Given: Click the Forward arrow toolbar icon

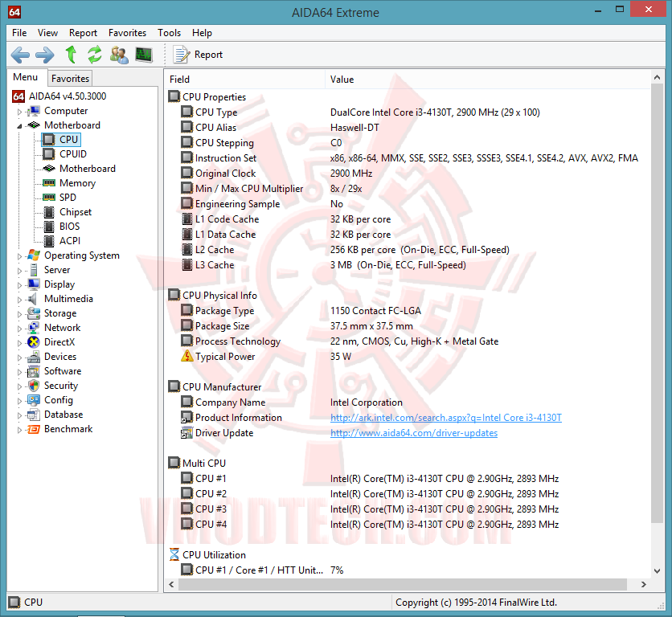Looking at the screenshot, I should (45, 55).
